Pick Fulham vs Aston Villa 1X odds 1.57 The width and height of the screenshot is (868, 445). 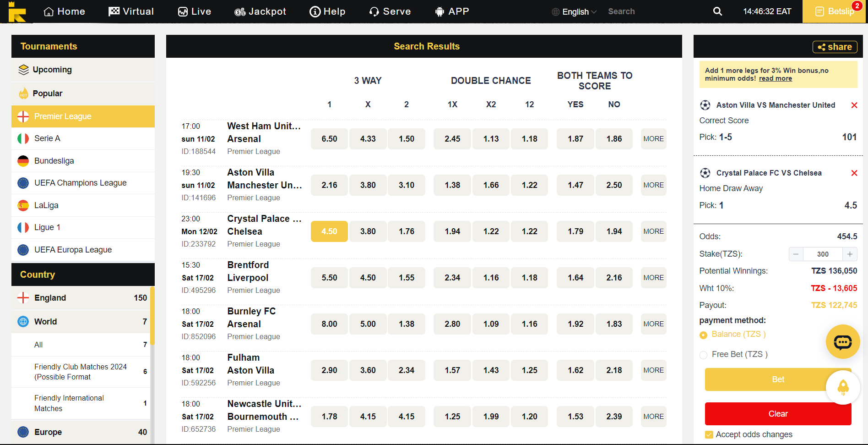pyautogui.click(x=452, y=370)
